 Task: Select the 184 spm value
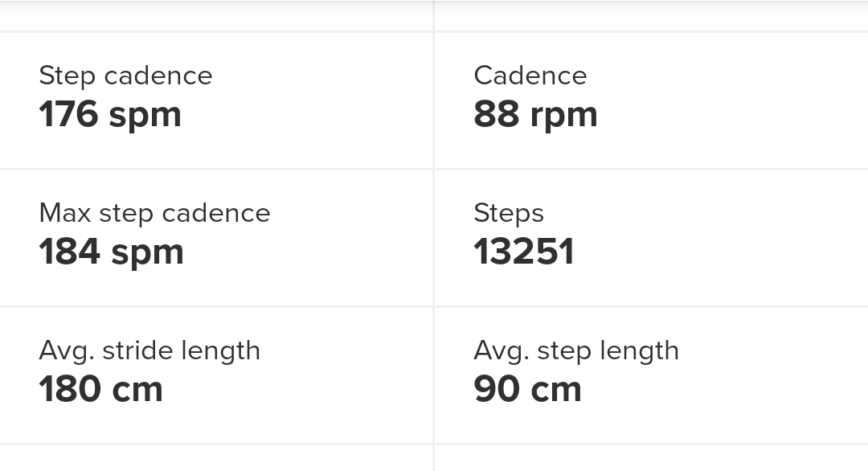(111, 252)
